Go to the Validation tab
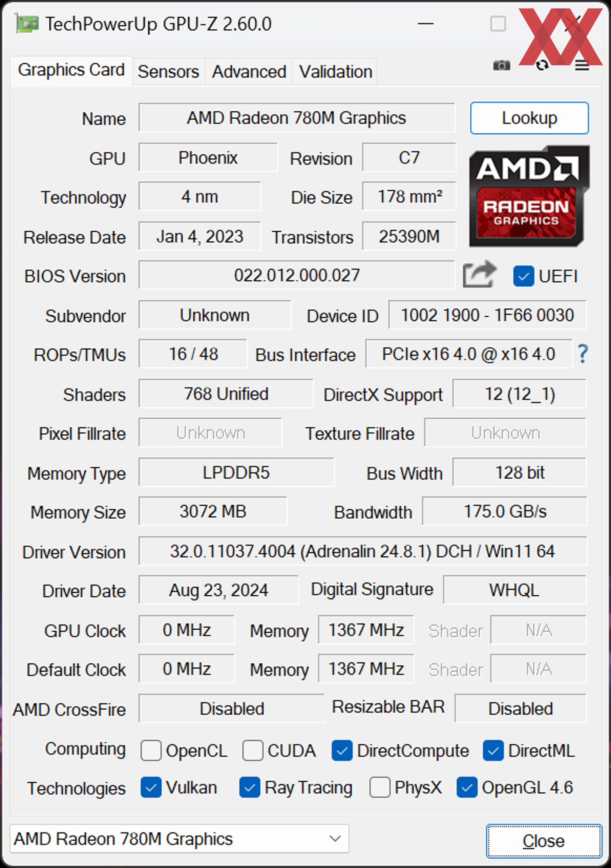 pos(335,72)
